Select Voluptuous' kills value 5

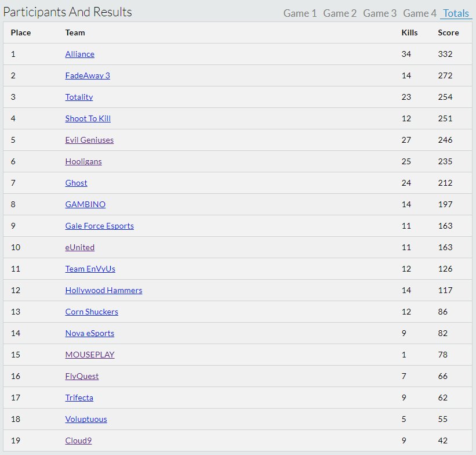coord(404,419)
